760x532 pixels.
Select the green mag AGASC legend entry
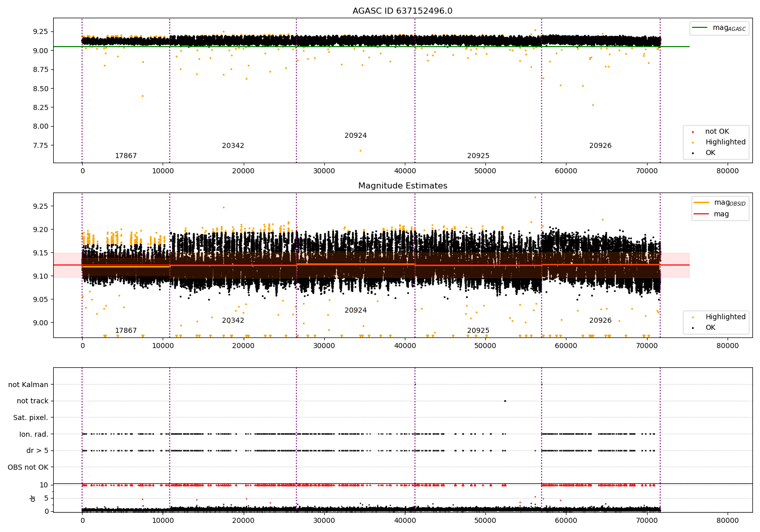(719, 28)
